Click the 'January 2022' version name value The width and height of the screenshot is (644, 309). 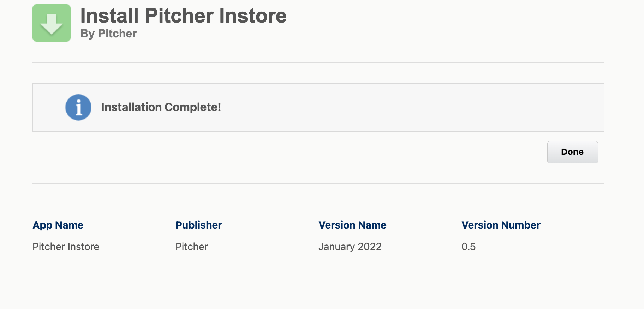click(350, 247)
